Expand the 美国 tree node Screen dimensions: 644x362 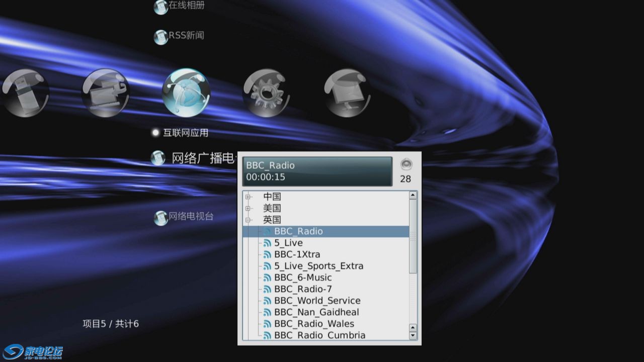coord(248,208)
